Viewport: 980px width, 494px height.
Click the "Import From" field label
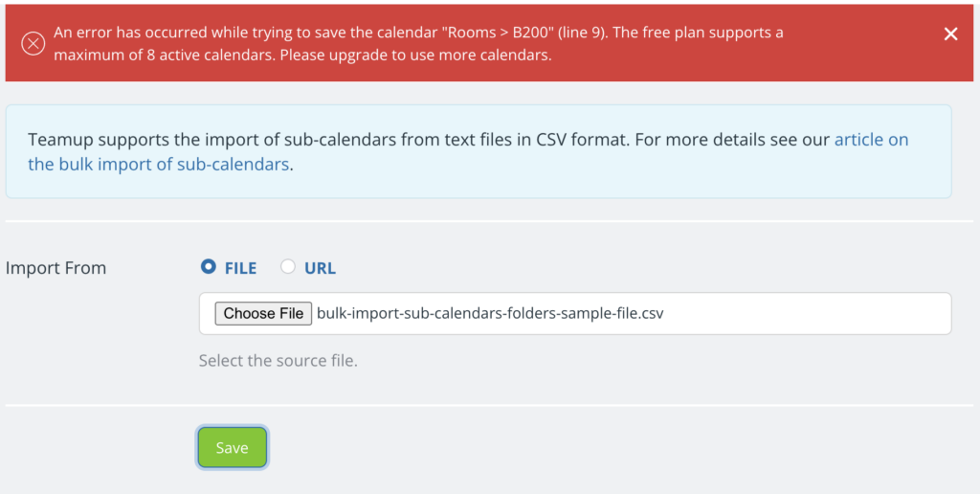[56, 268]
